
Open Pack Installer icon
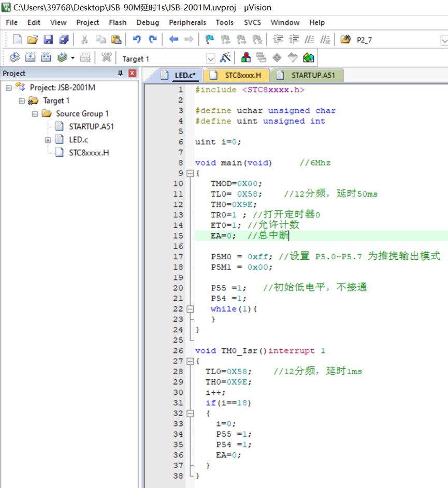[309, 57]
